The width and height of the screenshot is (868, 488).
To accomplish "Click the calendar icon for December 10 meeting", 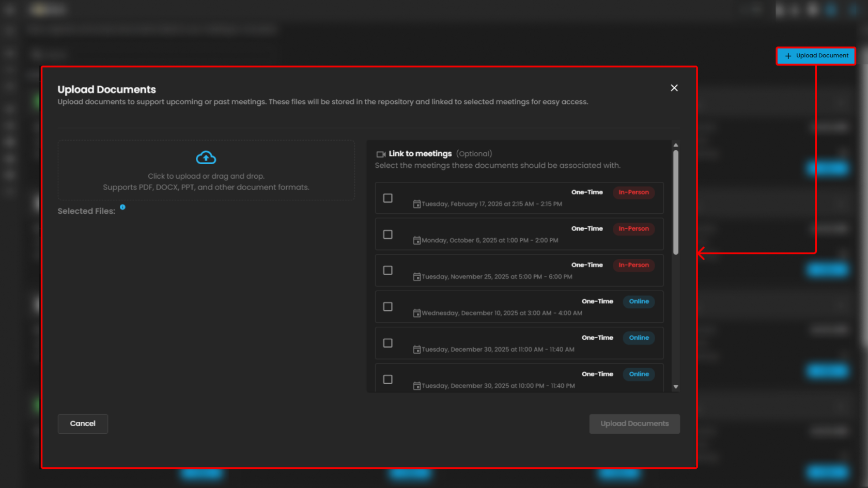I will [x=416, y=313].
